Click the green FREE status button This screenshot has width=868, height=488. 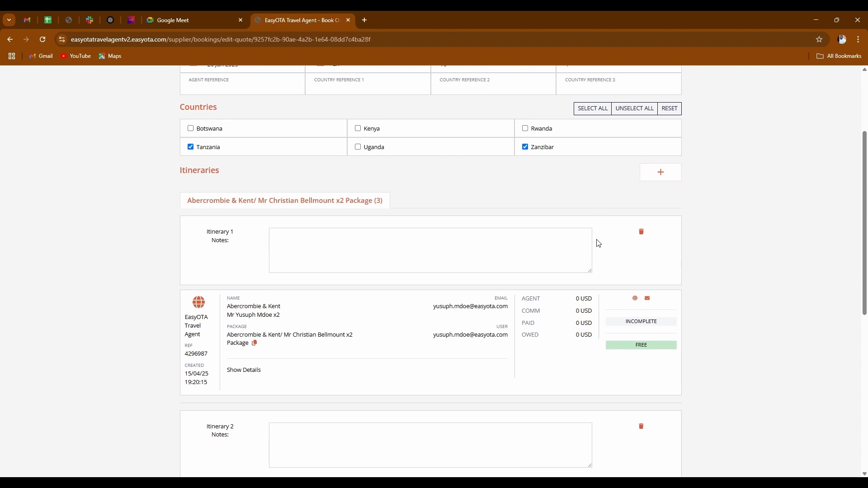click(641, 345)
